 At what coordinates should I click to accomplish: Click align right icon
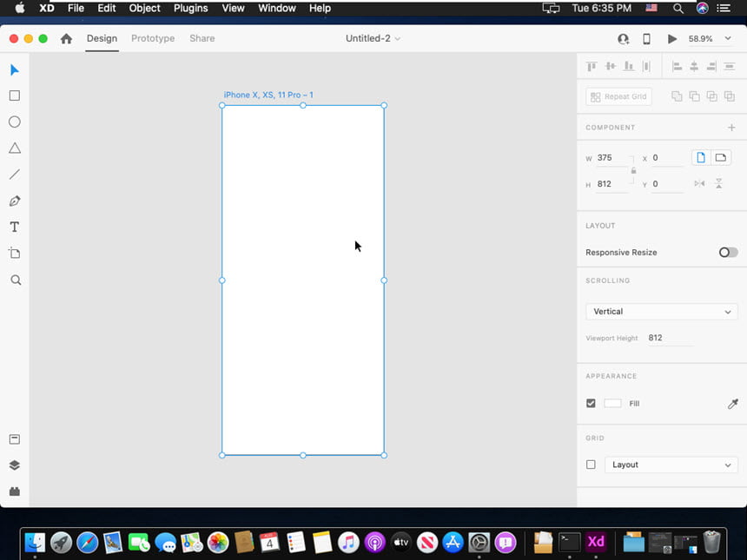[x=711, y=66]
